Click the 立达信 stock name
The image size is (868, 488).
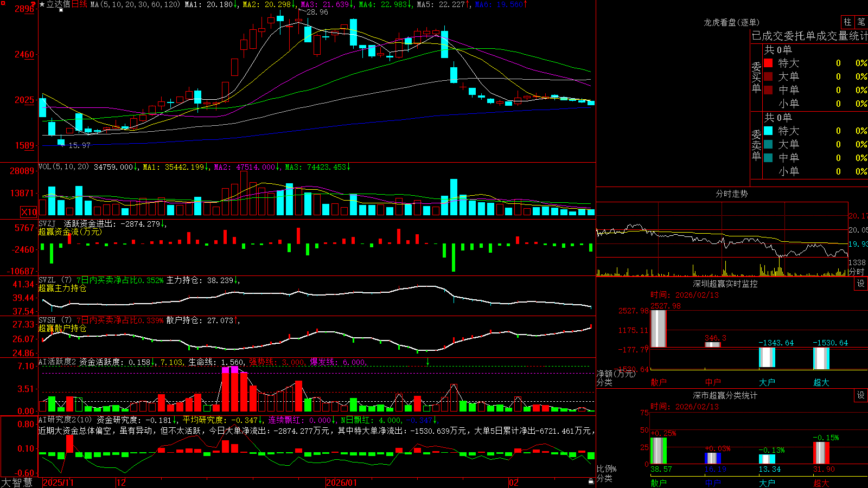(x=58, y=4)
